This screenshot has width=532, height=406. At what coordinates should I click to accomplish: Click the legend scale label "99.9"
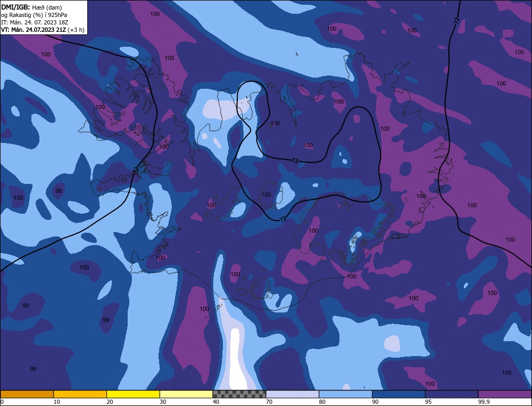point(483,402)
